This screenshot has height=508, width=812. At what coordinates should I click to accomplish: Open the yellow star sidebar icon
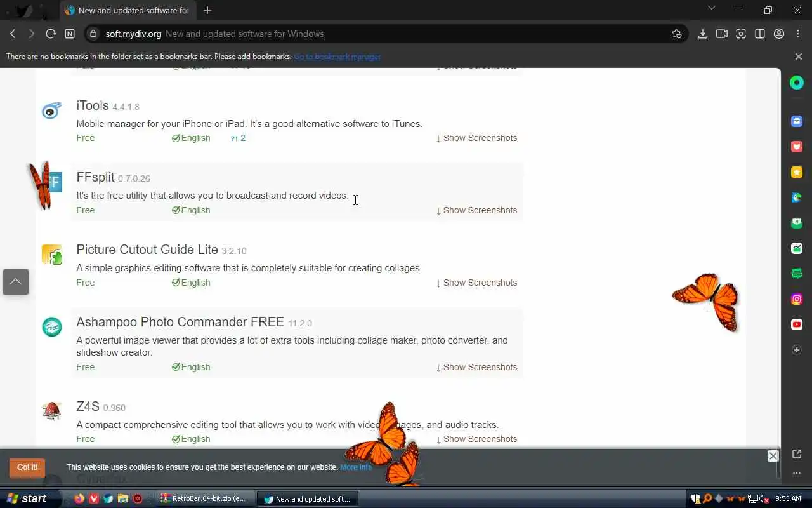tap(797, 172)
